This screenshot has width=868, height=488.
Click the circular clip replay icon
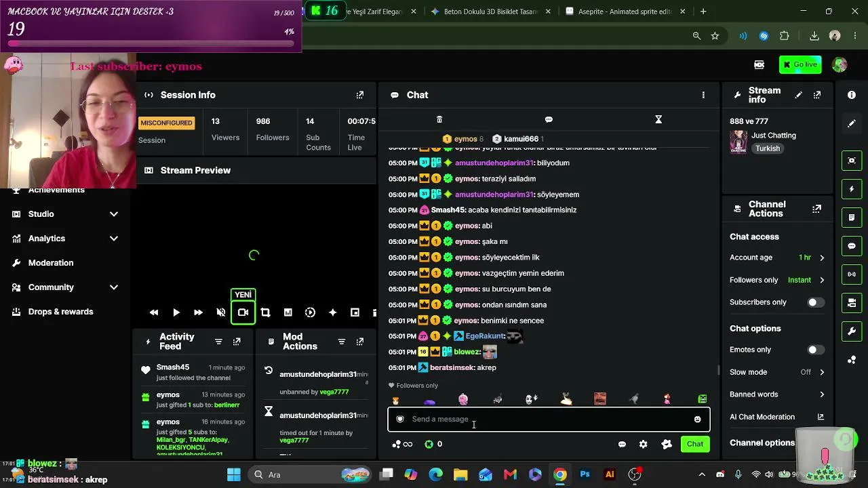click(x=310, y=312)
